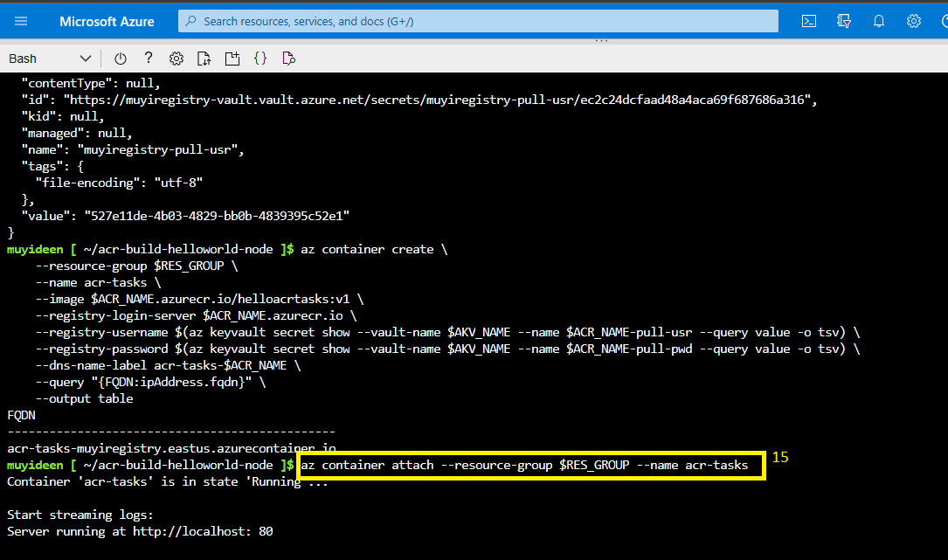Open portal settings gear in header

914,21
